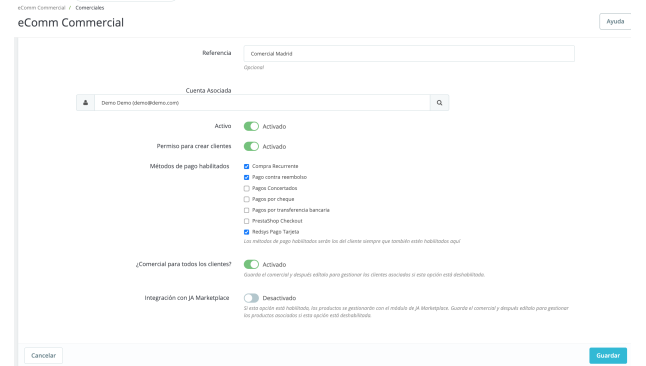The image size is (646, 366).
Task: Toggle the Permiso para crear clientes switch
Action: coord(251,146)
